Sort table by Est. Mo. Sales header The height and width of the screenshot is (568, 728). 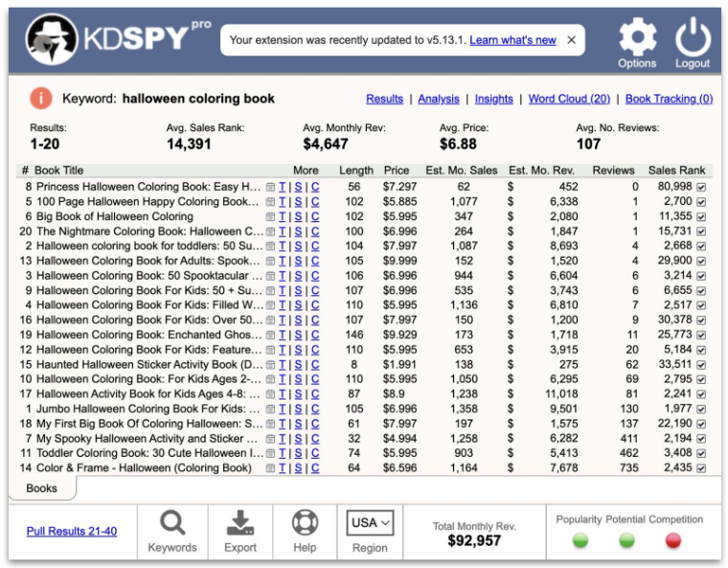coord(463,170)
